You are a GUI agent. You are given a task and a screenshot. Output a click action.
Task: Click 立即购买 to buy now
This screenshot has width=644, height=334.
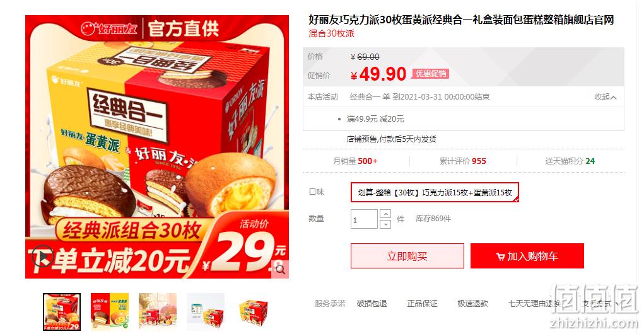[x=407, y=256]
